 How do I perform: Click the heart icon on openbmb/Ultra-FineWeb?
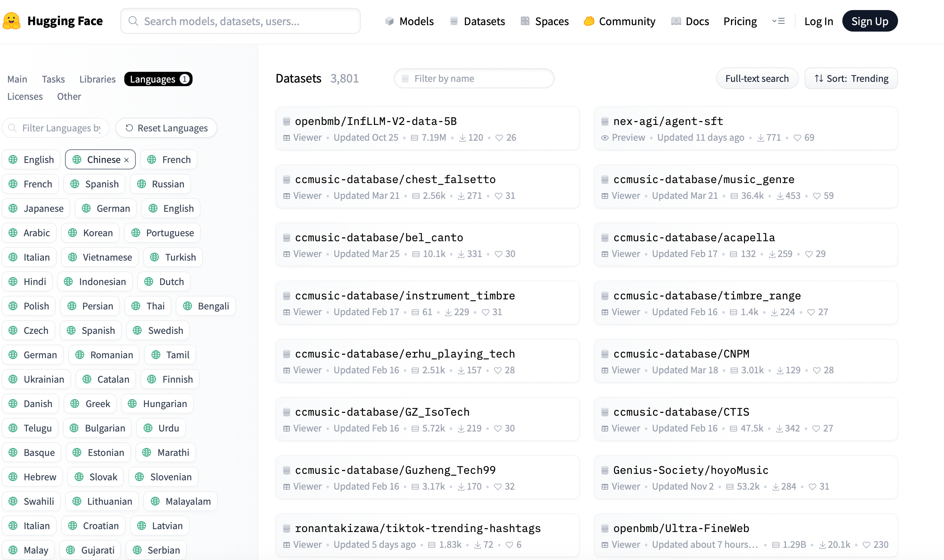pyautogui.click(x=866, y=545)
